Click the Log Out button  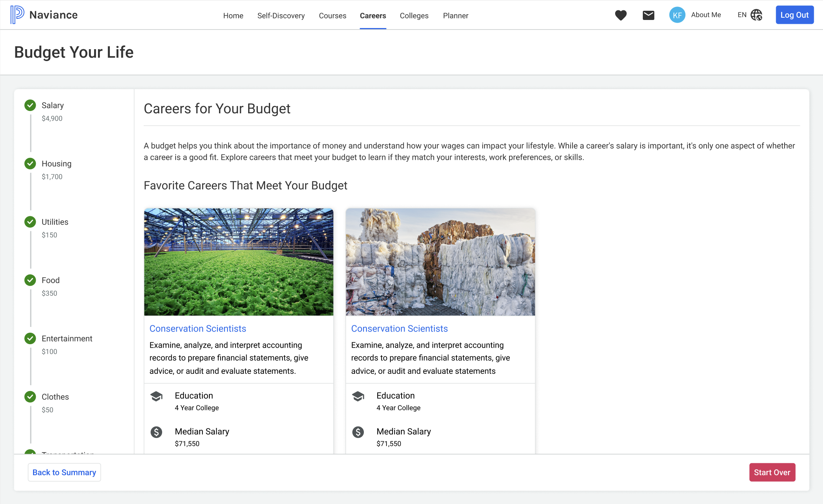[794, 15]
